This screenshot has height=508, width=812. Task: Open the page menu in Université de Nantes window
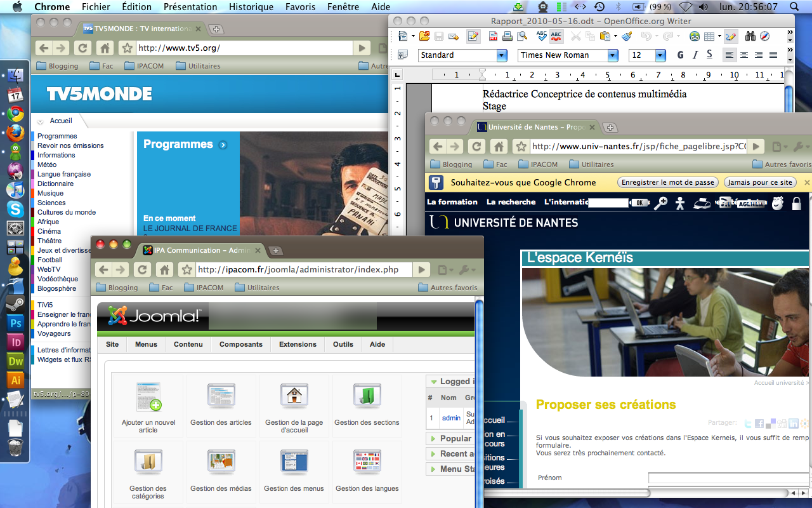[780, 147]
